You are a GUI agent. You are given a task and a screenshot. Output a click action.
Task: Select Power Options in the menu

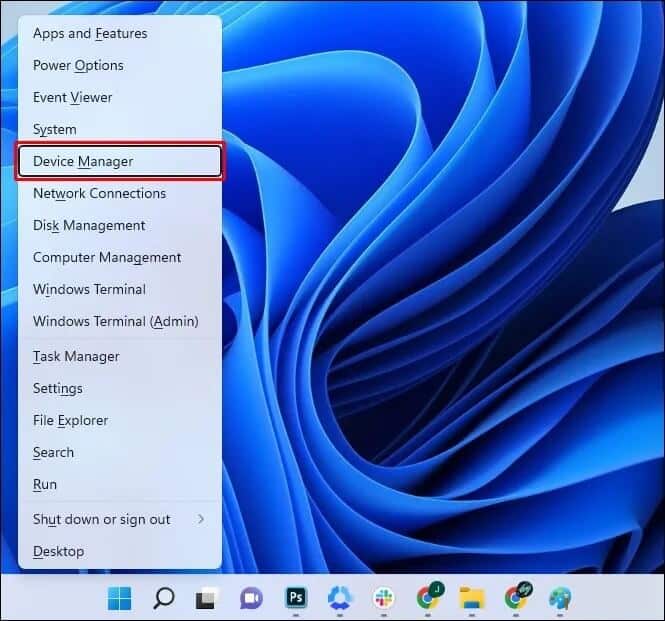click(120, 65)
